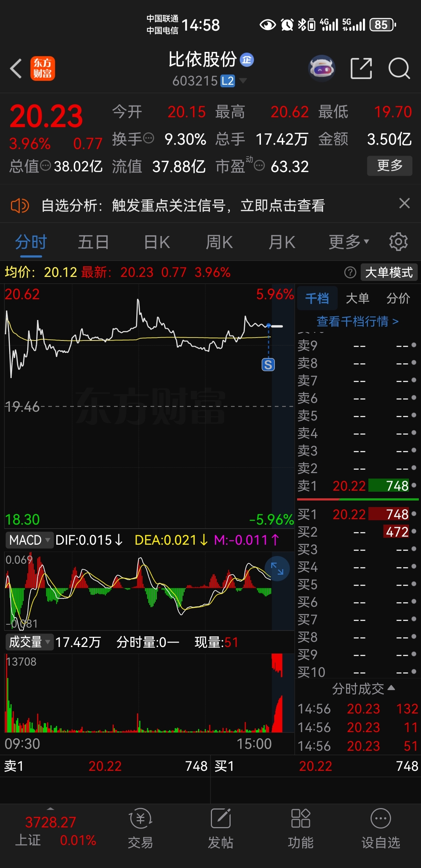Open the 交易 trade icon
This screenshot has height=868, width=421.
140,828
